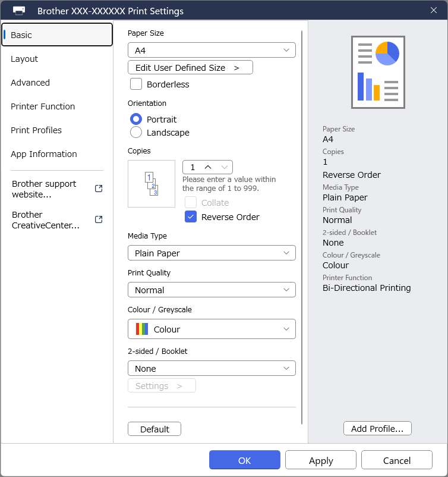Open the Print Quality dropdown
This screenshot has height=477, width=448.
(212, 290)
